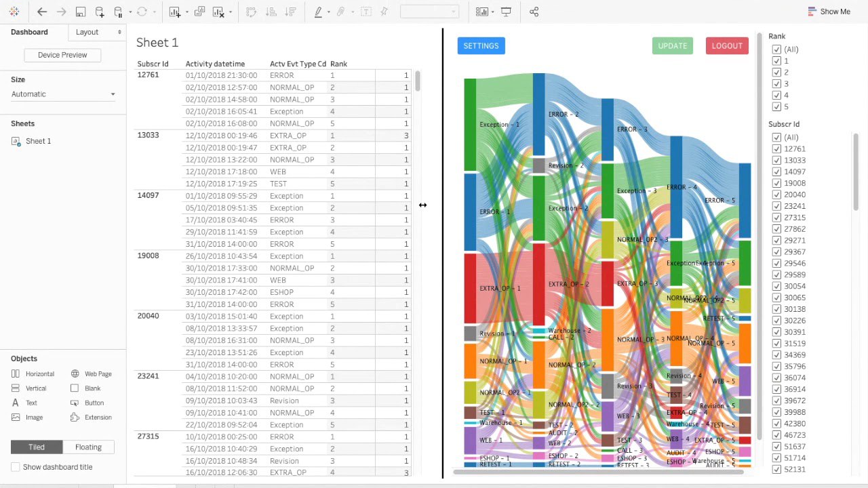Viewport: 868px width, 488px height.
Task: Click the Sankey chart horizontal scrollbar
Action: [x=599, y=471]
